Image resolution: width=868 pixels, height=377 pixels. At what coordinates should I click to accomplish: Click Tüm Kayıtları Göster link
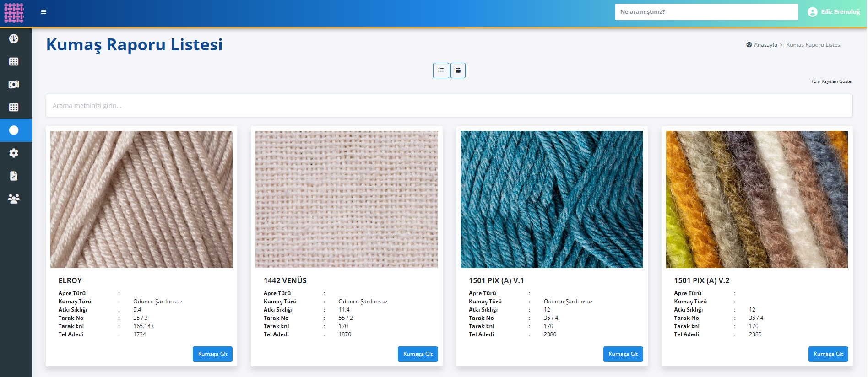(x=831, y=81)
